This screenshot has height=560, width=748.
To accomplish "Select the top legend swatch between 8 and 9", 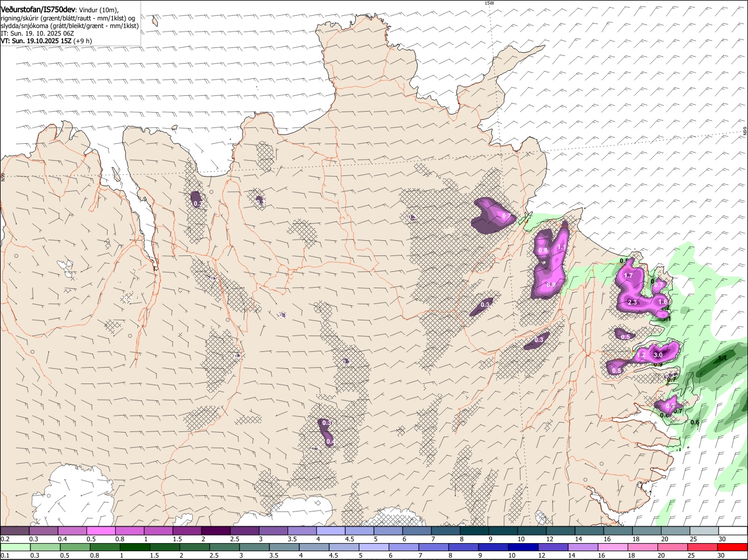I will [475, 531].
